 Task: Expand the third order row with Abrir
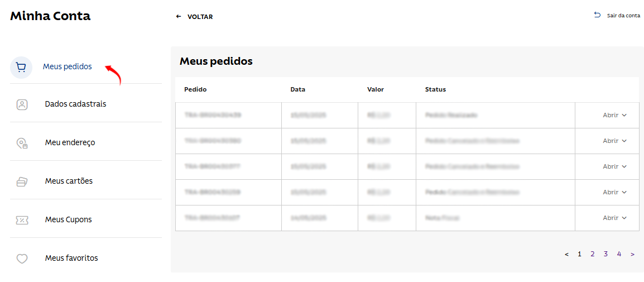pyautogui.click(x=614, y=166)
